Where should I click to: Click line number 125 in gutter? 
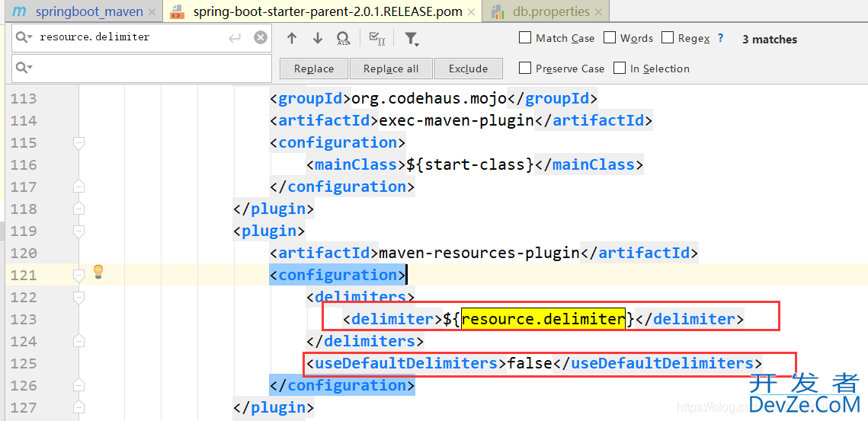tap(24, 363)
